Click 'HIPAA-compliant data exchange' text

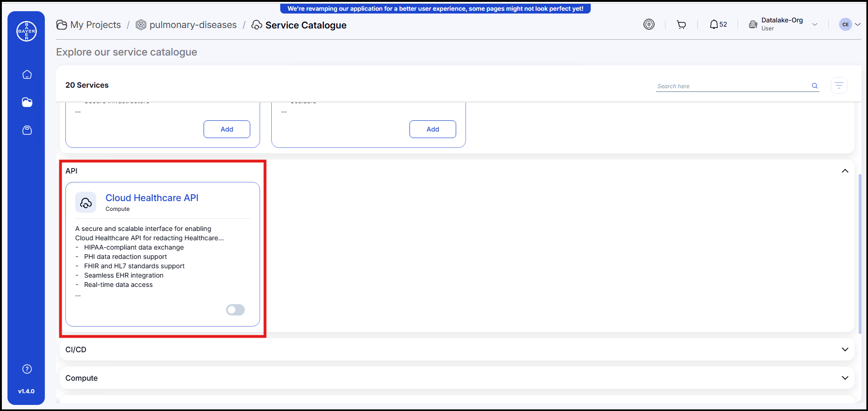134,247
